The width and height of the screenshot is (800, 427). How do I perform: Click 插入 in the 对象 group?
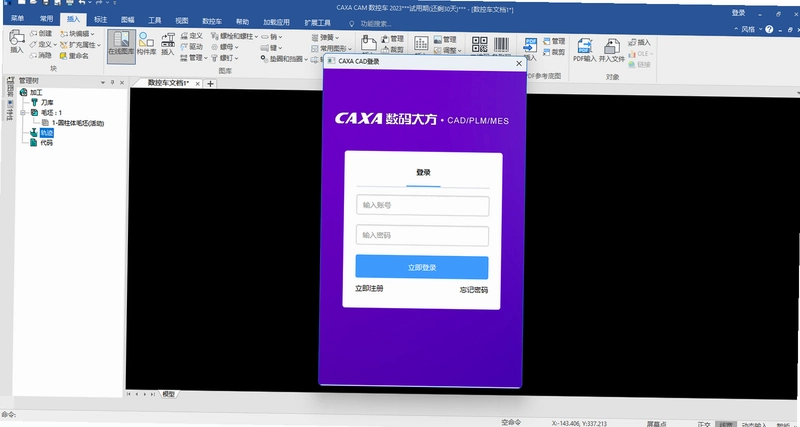coord(639,42)
